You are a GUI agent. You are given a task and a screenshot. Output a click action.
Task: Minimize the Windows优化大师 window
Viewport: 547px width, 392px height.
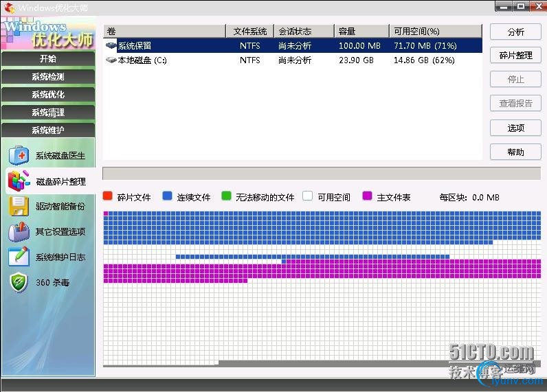pyautogui.click(x=504, y=6)
